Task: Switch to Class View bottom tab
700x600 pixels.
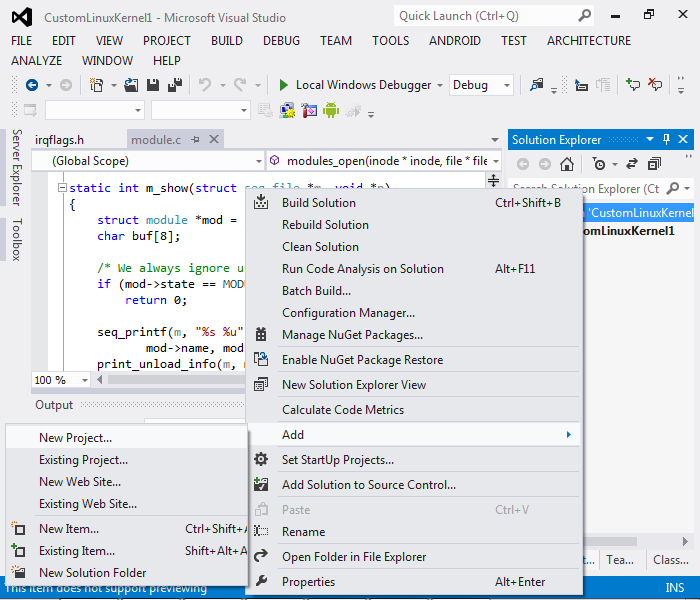Action: pos(671,560)
